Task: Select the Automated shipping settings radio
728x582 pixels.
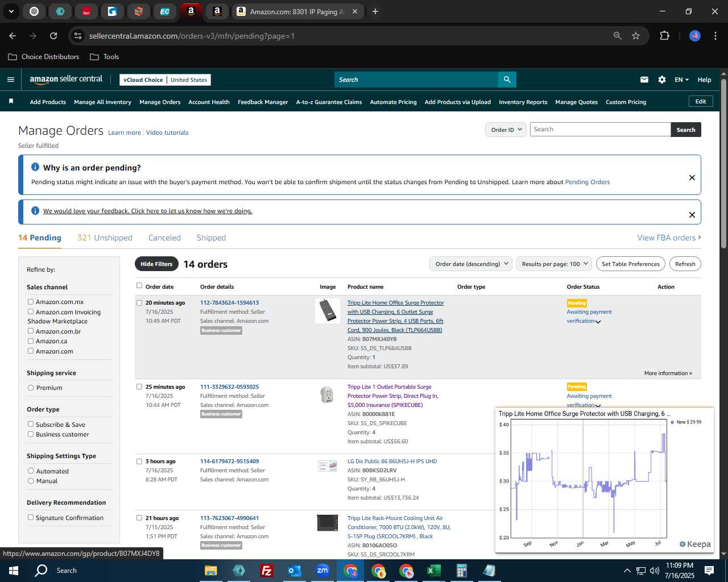Action: coord(31,471)
